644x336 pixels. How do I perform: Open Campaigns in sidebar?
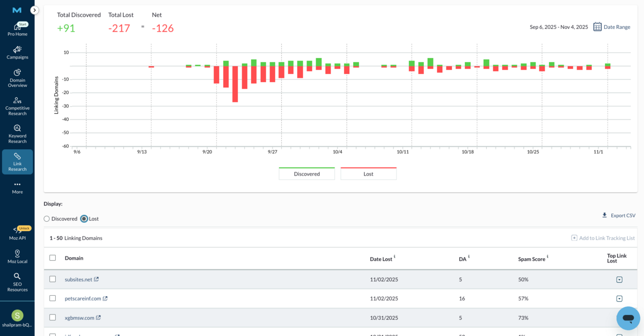[17, 53]
